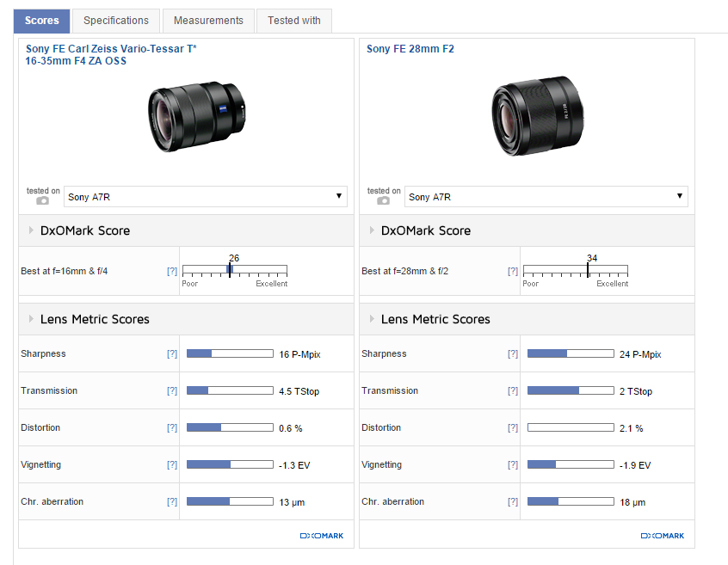The height and width of the screenshot is (565, 728).
Task: Collapse DxOMark Score section for 28mm lens
Action: 372,230
